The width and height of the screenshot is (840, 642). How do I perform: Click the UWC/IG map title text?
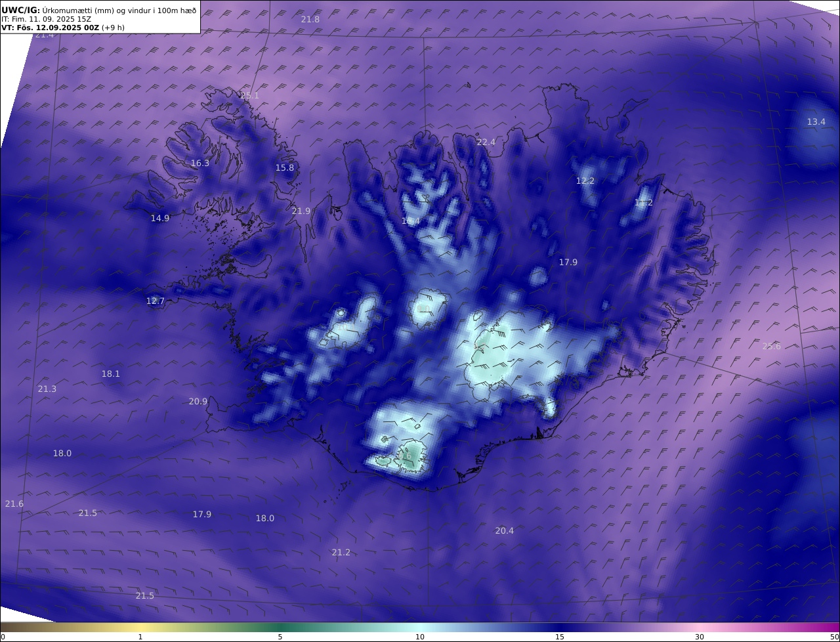click(99, 10)
